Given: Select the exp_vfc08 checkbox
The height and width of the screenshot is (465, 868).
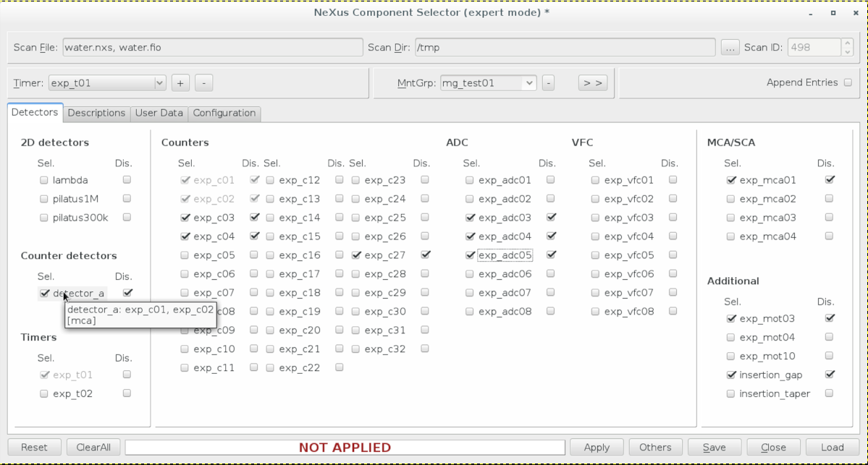Looking at the screenshot, I should (x=595, y=312).
